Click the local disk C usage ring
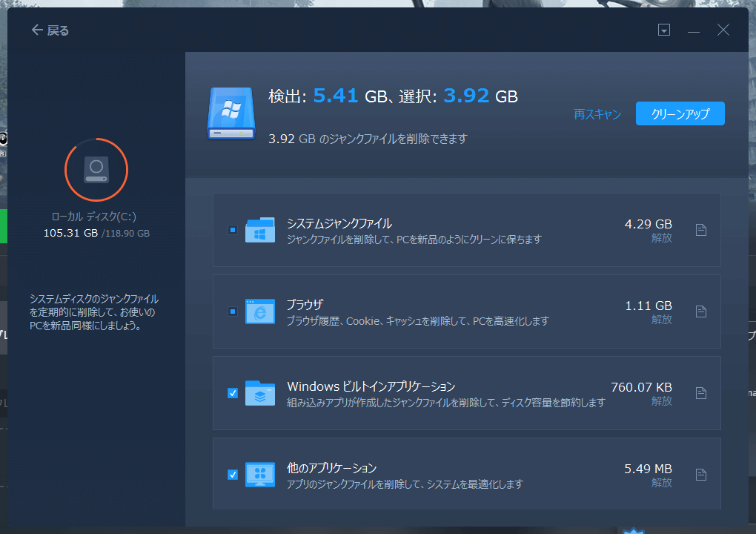 96,169
